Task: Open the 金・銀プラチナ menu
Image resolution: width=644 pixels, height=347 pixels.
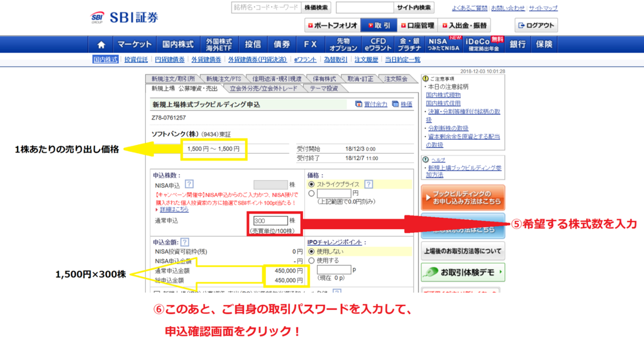Action: tap(409, 45)
